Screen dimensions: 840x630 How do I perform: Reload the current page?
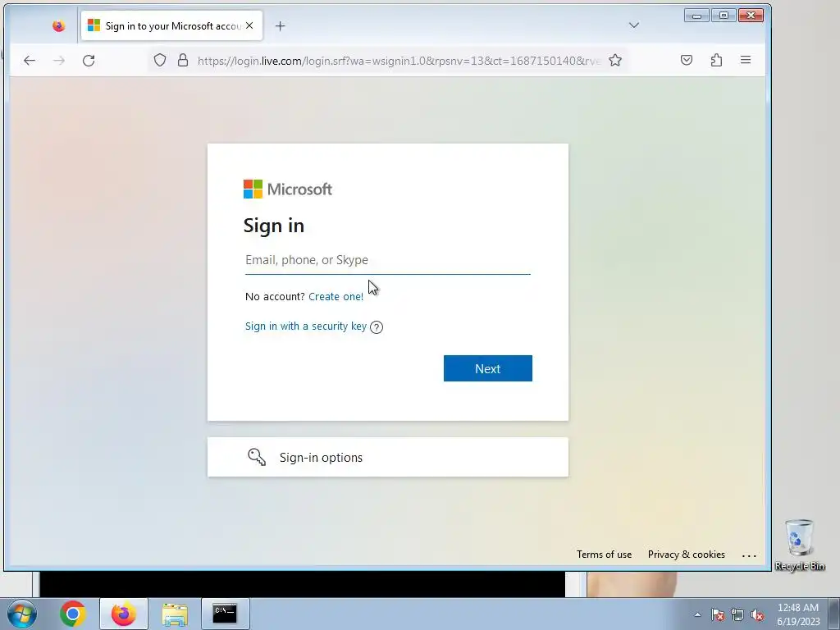pyautogui.click(x=89, y=61)
